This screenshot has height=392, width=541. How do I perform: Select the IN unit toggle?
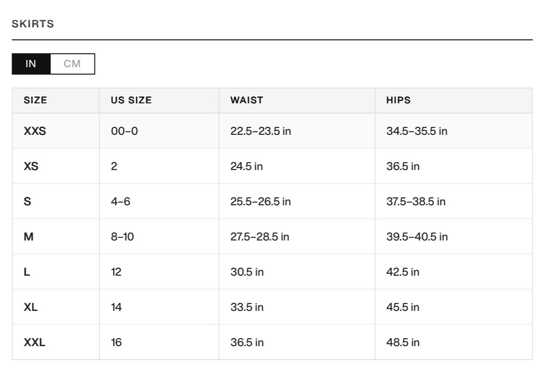[31, 64]
